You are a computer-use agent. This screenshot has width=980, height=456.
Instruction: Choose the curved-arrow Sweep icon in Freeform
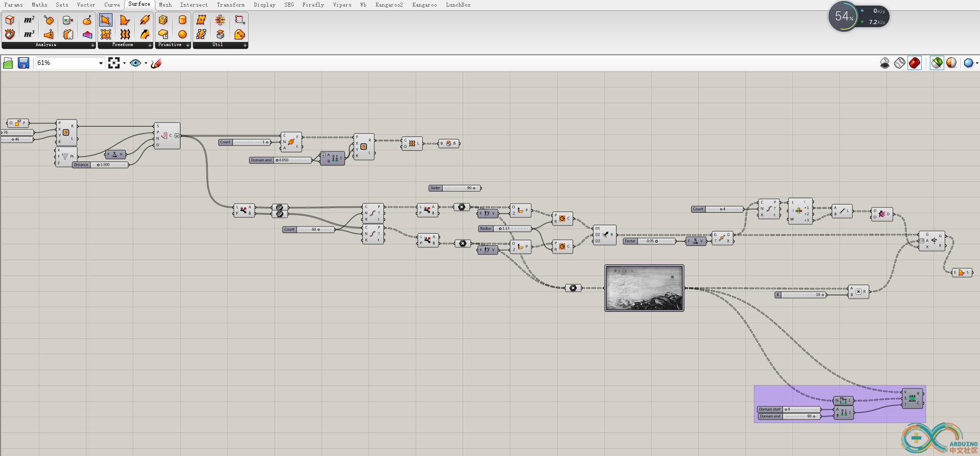(x=145, y=34)
